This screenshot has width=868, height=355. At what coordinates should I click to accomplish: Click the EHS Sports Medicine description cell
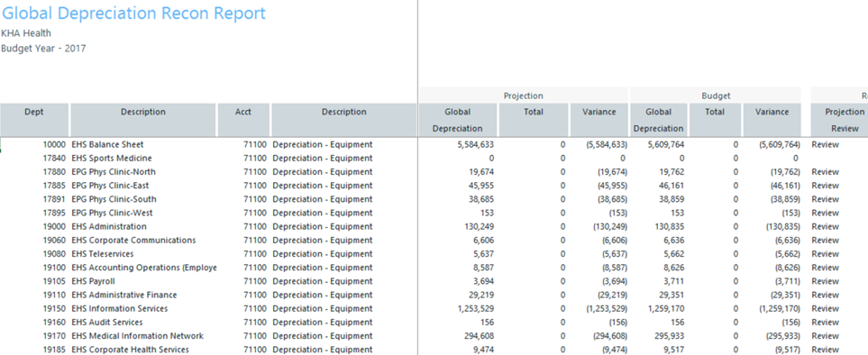pyautogui.click(x=111, y=159)
